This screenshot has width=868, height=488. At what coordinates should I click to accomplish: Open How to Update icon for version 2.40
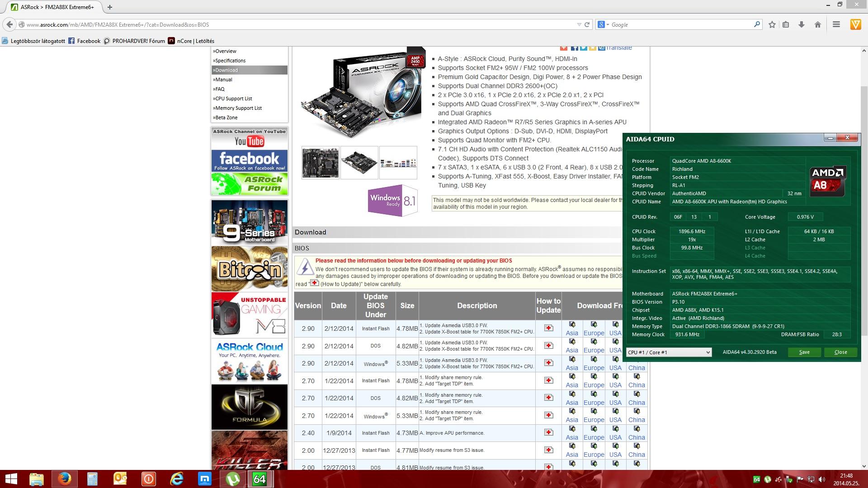click(548, 432)
